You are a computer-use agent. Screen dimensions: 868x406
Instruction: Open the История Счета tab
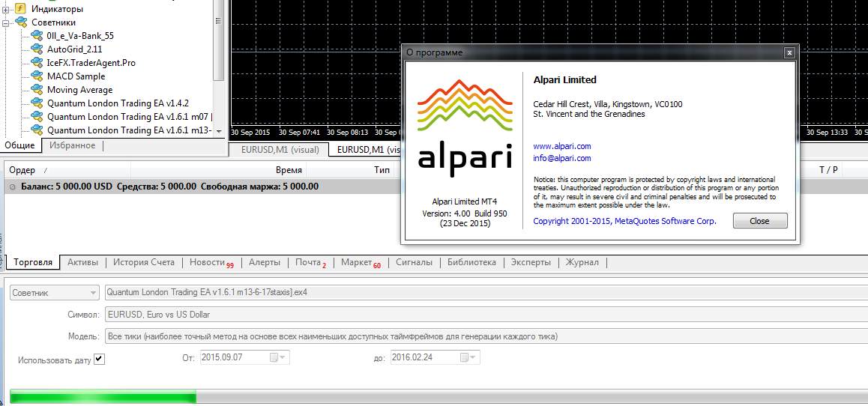pos(144,262)
